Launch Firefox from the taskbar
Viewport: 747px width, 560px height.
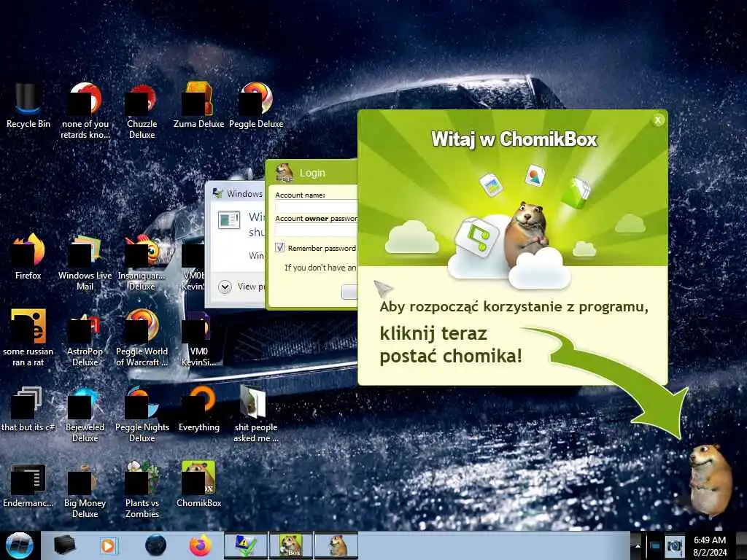pyautogui.click(x=200, y=545)
